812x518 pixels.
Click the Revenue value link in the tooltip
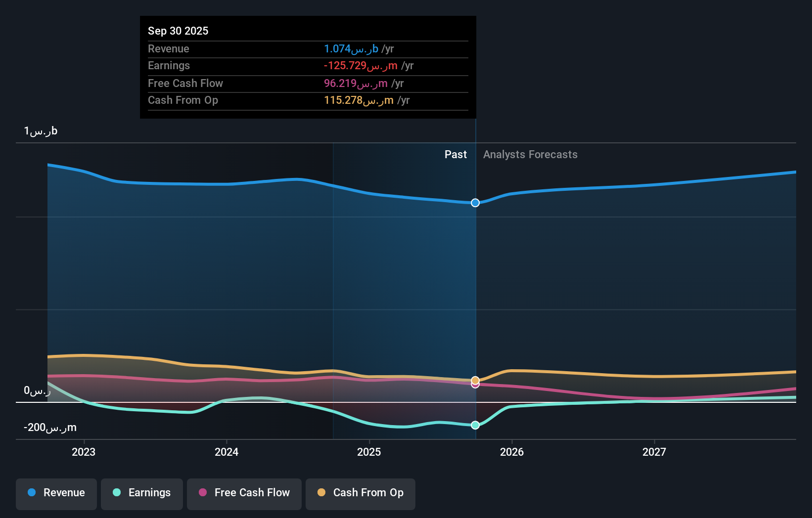coord(352,49)
